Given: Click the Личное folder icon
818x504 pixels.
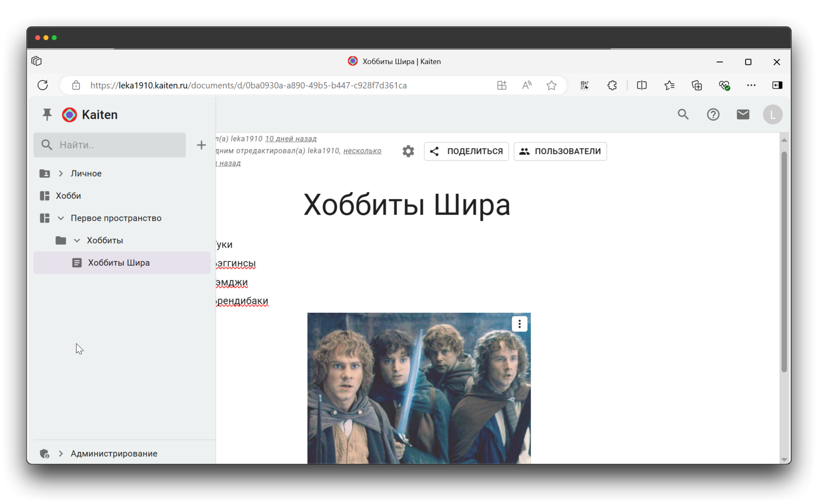Looking at the screenshot, I should (x=44, y=173).
